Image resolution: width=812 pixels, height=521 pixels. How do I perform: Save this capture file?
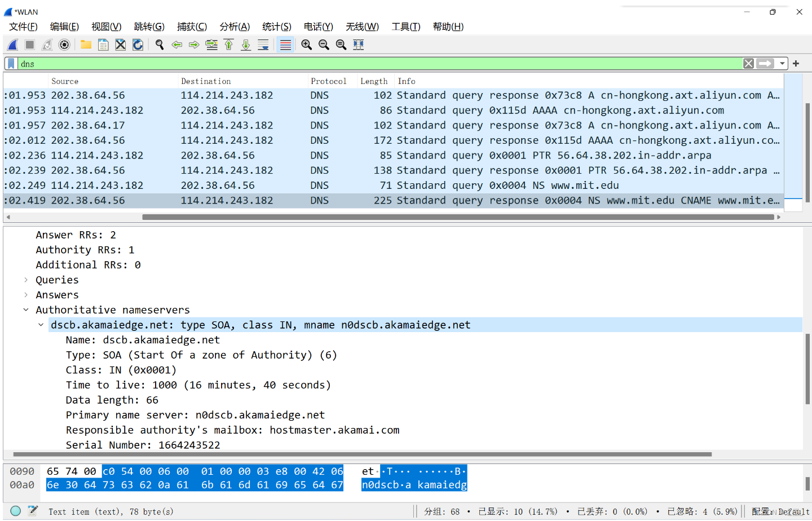tap(103, 45)
